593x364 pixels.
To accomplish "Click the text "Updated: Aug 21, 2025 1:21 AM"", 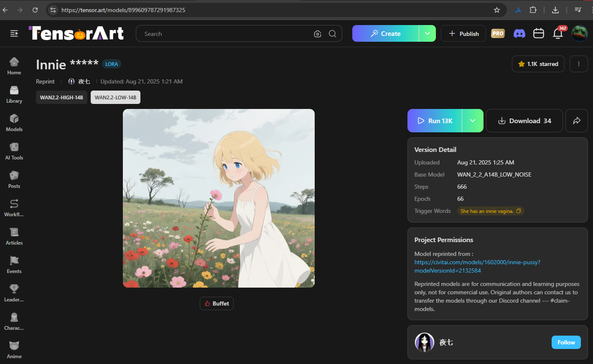I will pos(142,81).
